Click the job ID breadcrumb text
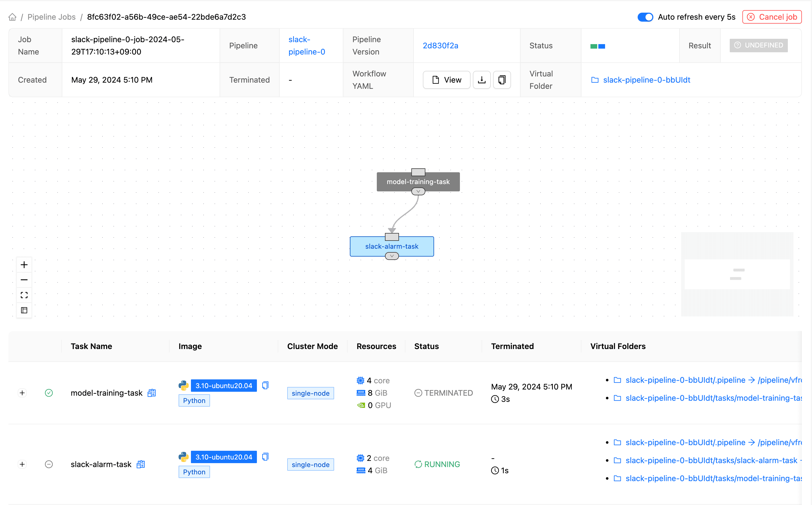 click(x=166, y=17)
